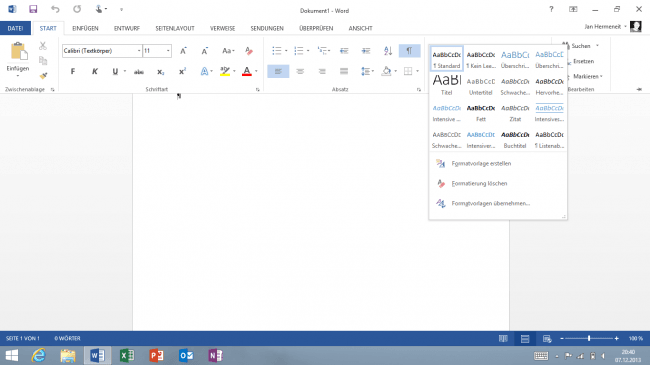Image resolution: width=650 pixels, height=365 pixels.
Task: Toggle left alignment button
Action: click(x=278, y=71)
